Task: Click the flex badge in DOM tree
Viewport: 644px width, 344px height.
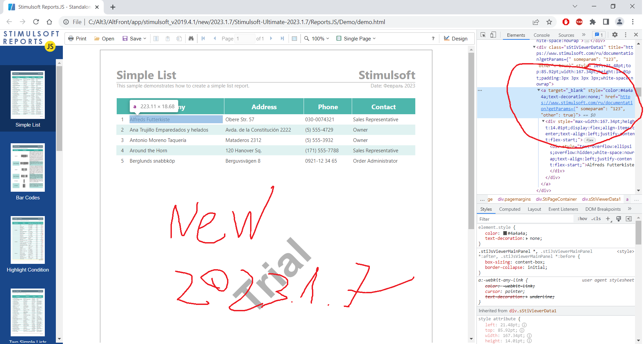Action: [x=590, y=140]
